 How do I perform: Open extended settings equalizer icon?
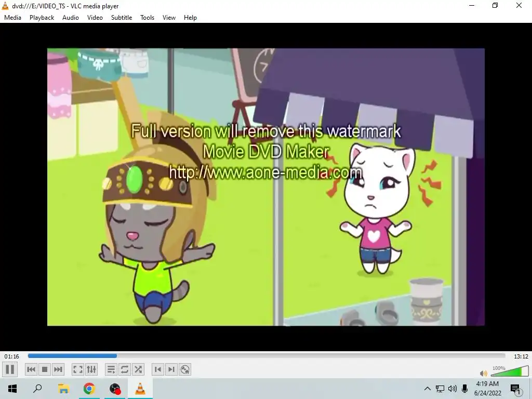pyautogui.click(x=91, y=369)
